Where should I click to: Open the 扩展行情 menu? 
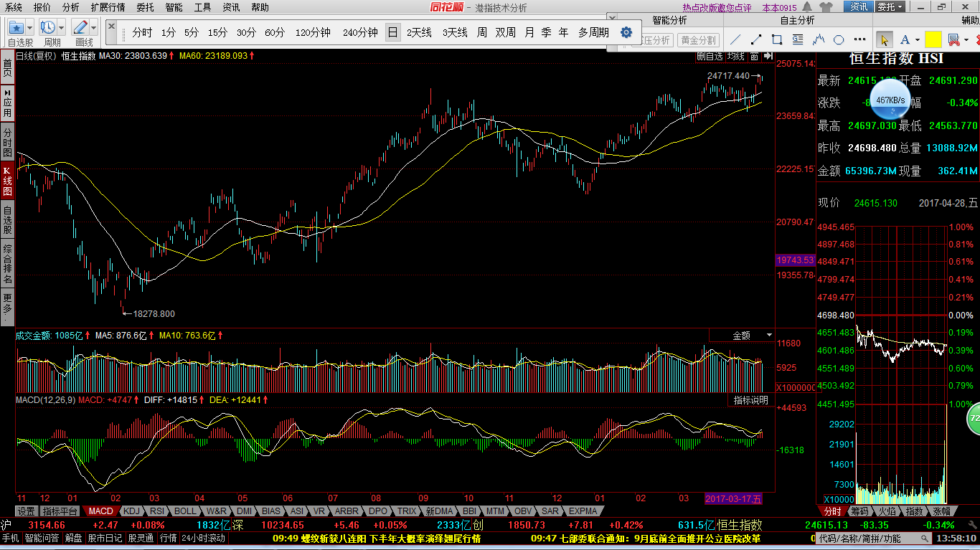(108, 7)
